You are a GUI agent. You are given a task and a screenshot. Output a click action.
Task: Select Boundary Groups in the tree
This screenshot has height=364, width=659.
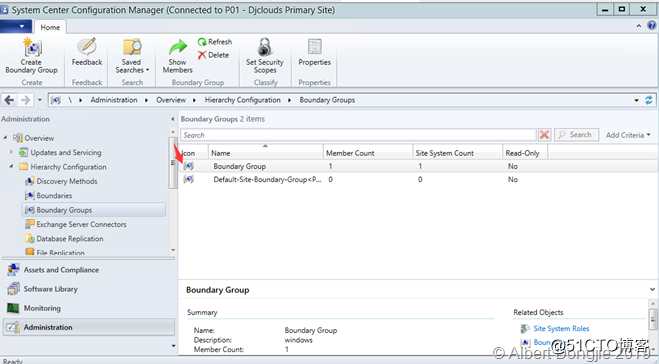pos(94,210)
